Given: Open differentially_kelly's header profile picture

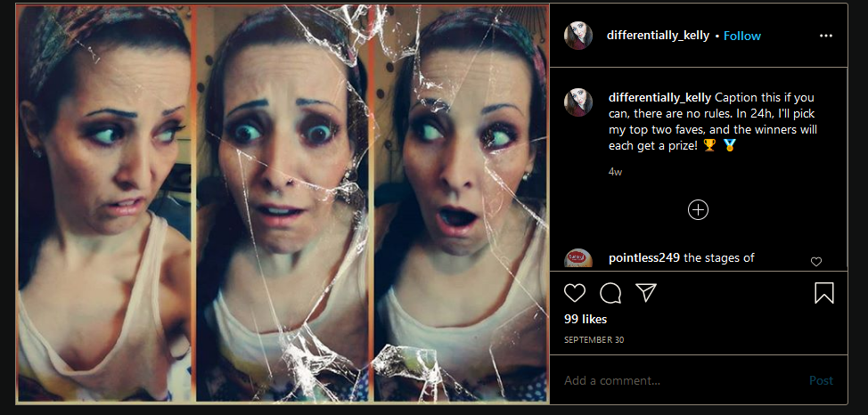Looking at the screenshot, I should coord(578,36).
